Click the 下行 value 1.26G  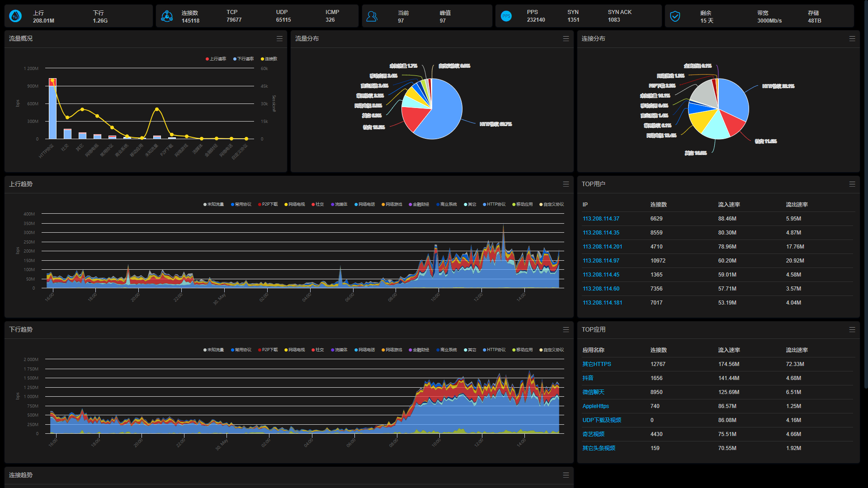coord(100,21)
